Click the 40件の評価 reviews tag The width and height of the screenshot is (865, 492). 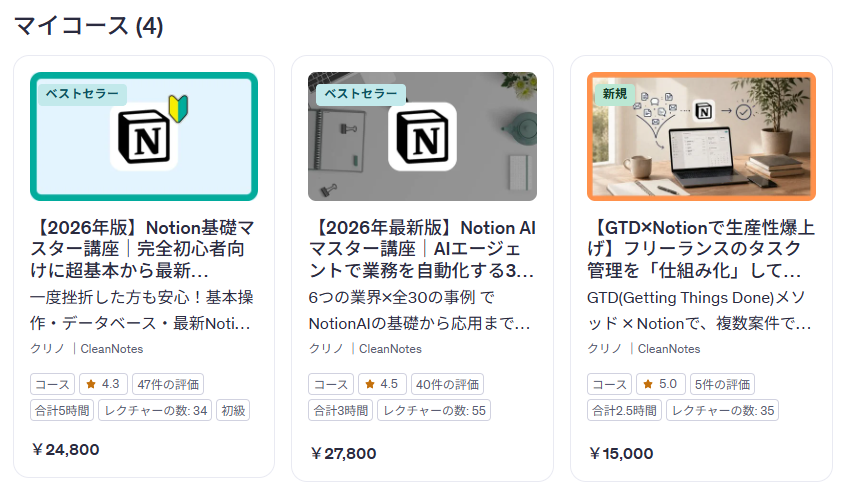coord(446,384)
